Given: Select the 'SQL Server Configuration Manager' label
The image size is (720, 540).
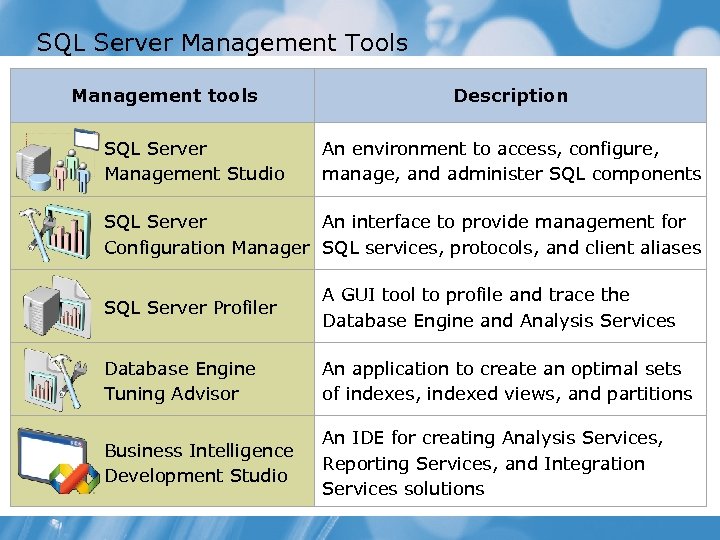Looking at the screenshot, I should coord(207,234).
